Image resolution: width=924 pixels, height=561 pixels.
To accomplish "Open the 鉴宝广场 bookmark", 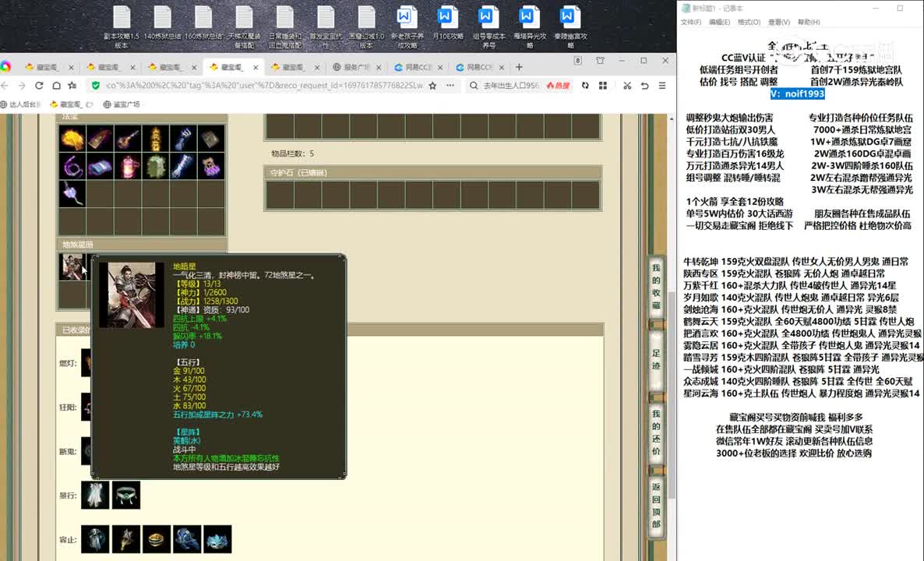I will (x=122, y=104).
